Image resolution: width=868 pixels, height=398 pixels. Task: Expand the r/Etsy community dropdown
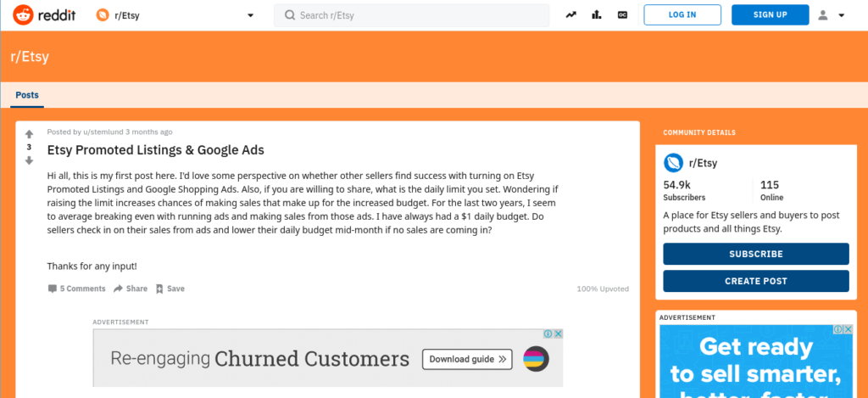pos(250,15)
